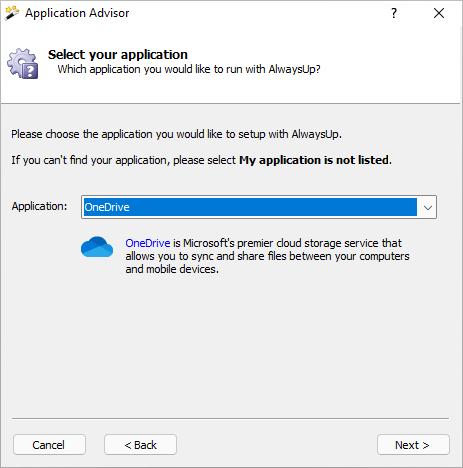Click the 'Select your application' heading

click(118, 55)
